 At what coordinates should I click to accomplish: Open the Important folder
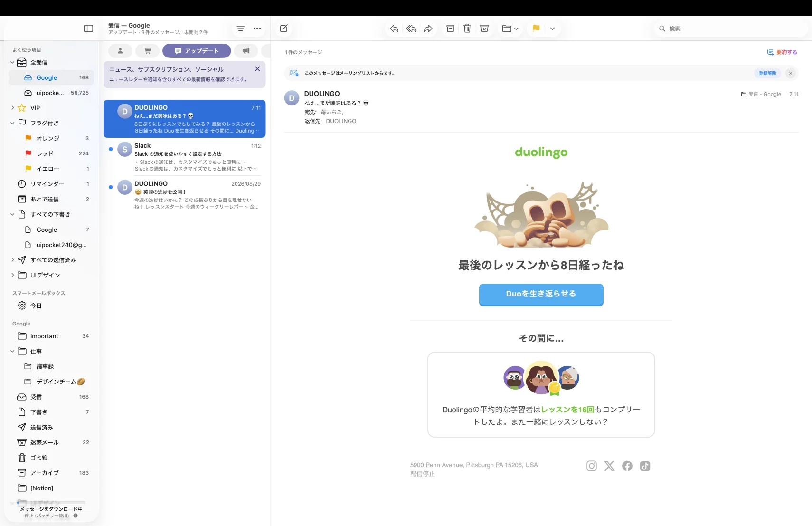pyautogui.click(x=51, y=336)
